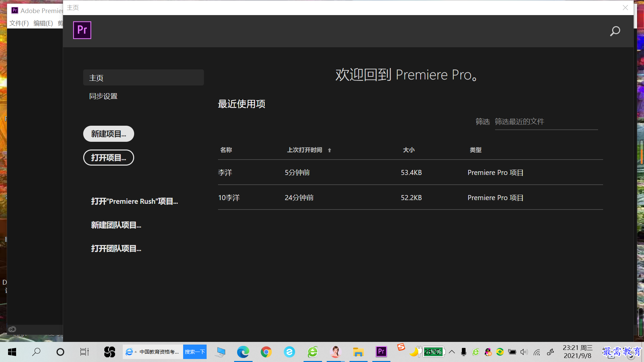Click the Creative Cloud icon in the Premiere window

click(12, 329)
